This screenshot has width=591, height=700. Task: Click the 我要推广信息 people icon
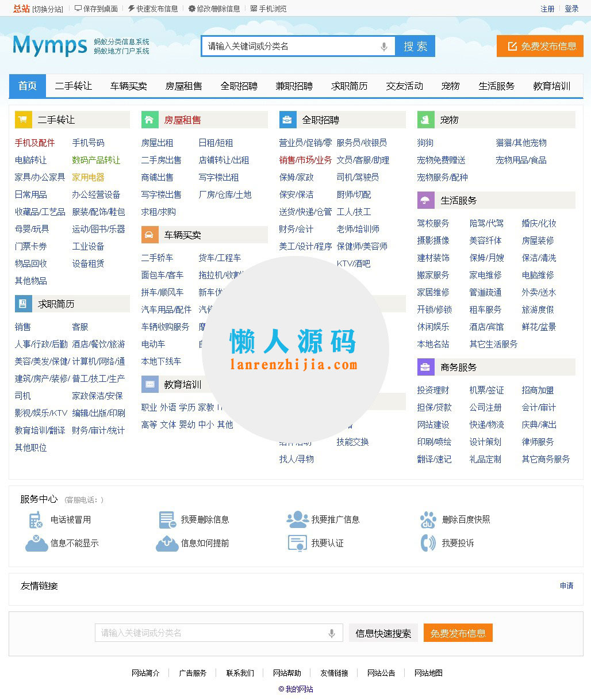pos(297,519)
